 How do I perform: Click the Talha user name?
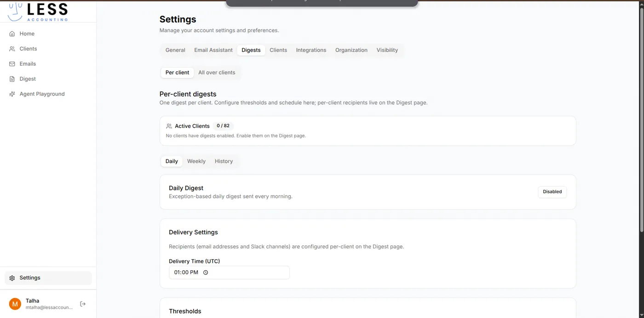pos(33,301)
